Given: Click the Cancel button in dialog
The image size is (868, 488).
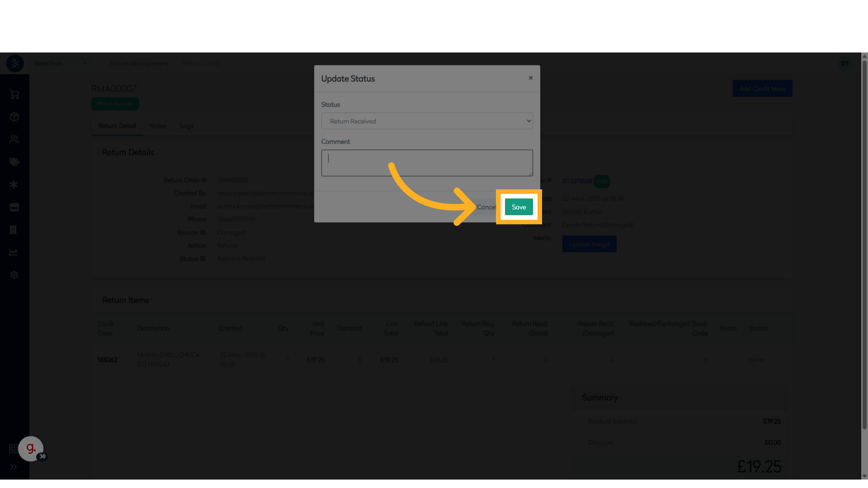Looking at the screenshot, I should pos(486,207).
